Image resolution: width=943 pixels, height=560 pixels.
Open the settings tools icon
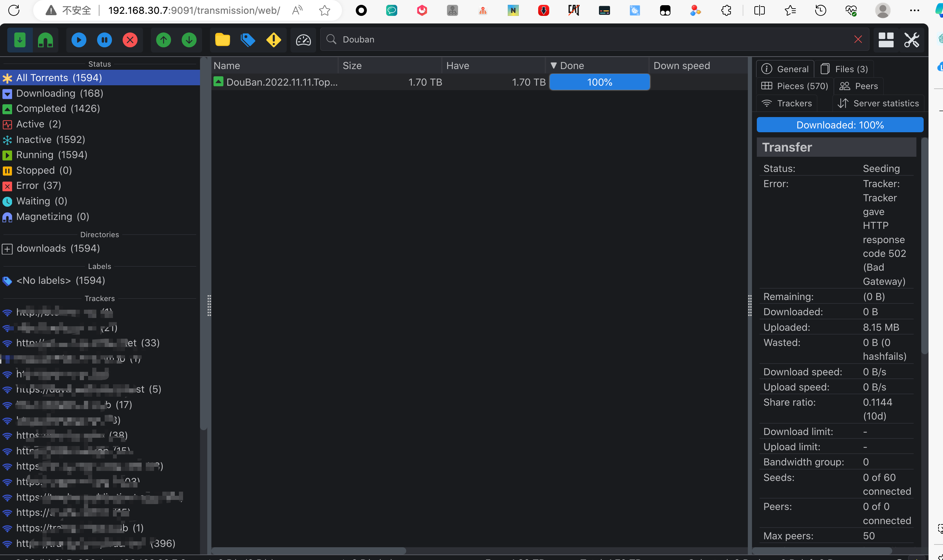(912, 40)
